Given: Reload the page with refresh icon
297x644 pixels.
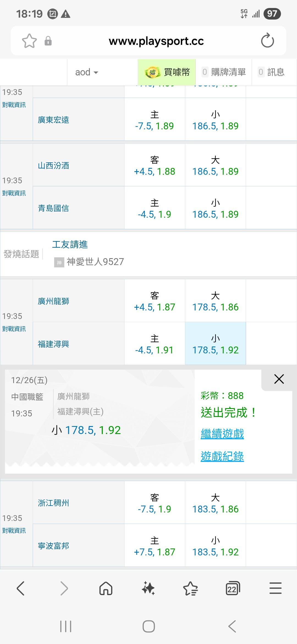Looking at the screenshot, I should 267,41.
